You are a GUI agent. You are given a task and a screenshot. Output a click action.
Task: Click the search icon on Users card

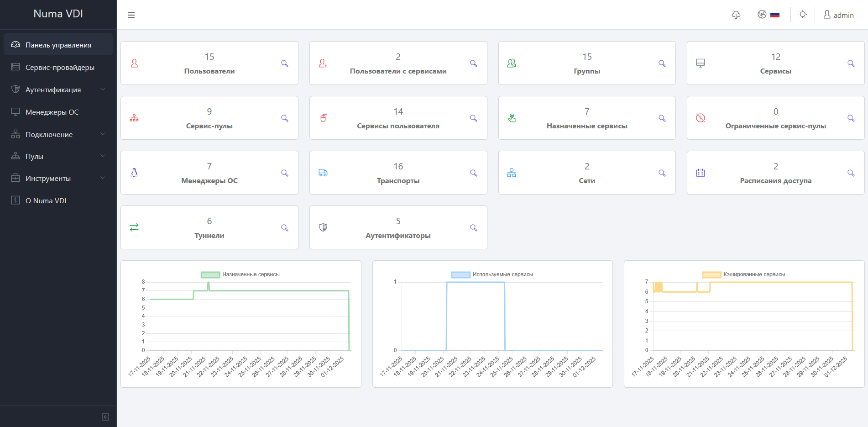click(x=284, y=63)
